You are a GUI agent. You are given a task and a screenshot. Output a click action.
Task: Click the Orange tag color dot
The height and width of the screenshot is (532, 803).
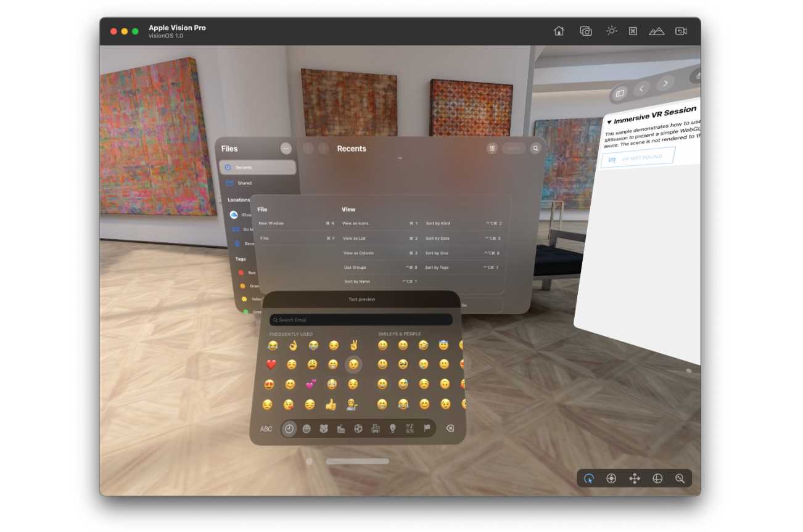pyautogui.click(x=242, y=286)
